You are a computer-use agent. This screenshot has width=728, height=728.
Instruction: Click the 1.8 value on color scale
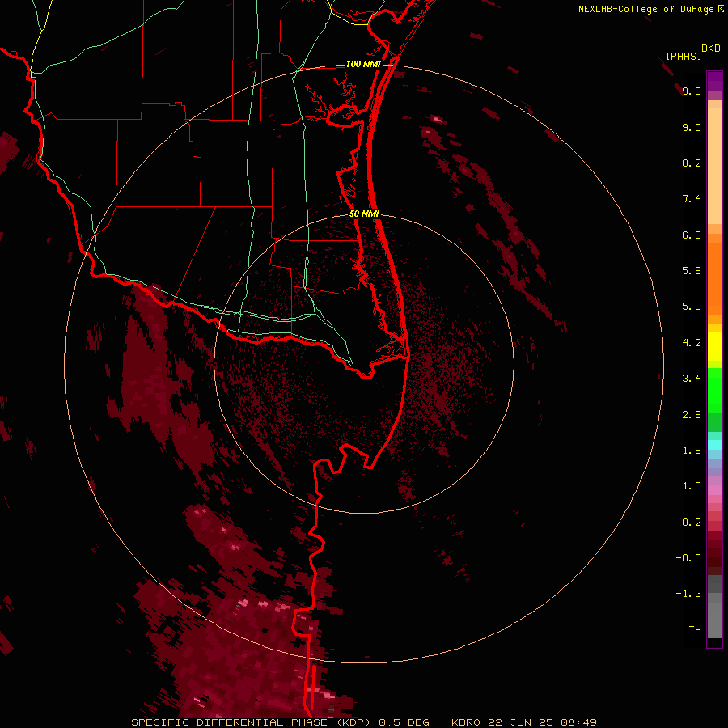click(x=692, y=451)
